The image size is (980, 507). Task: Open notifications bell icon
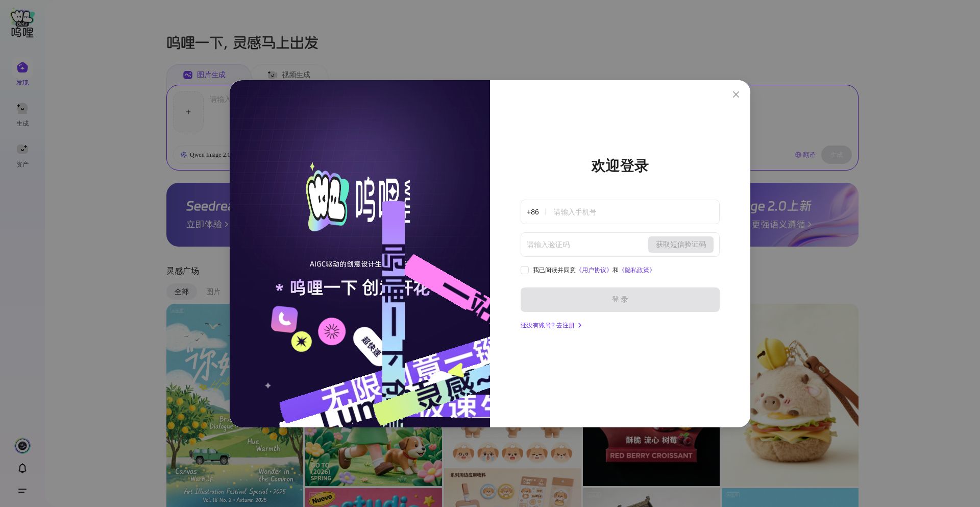click(22, 468)
